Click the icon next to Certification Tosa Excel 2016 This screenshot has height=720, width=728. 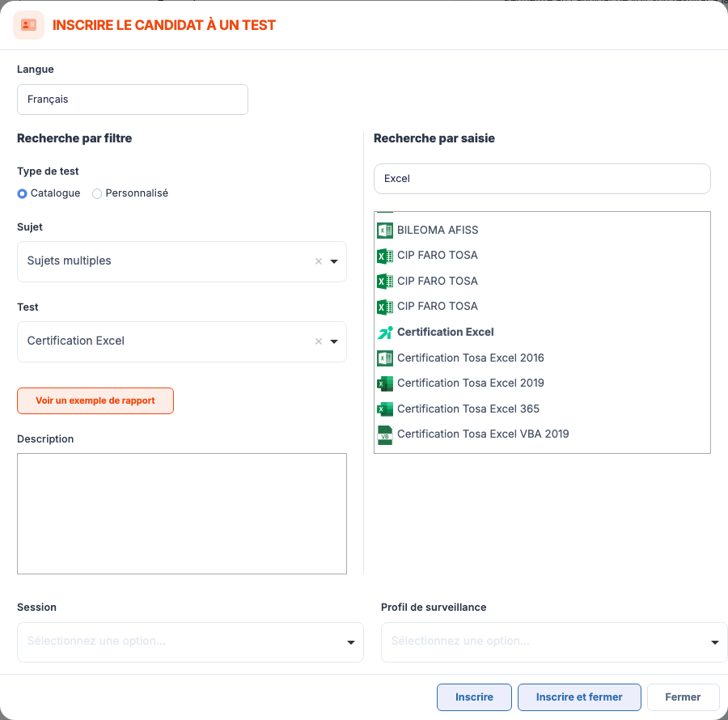coord(385,358)
